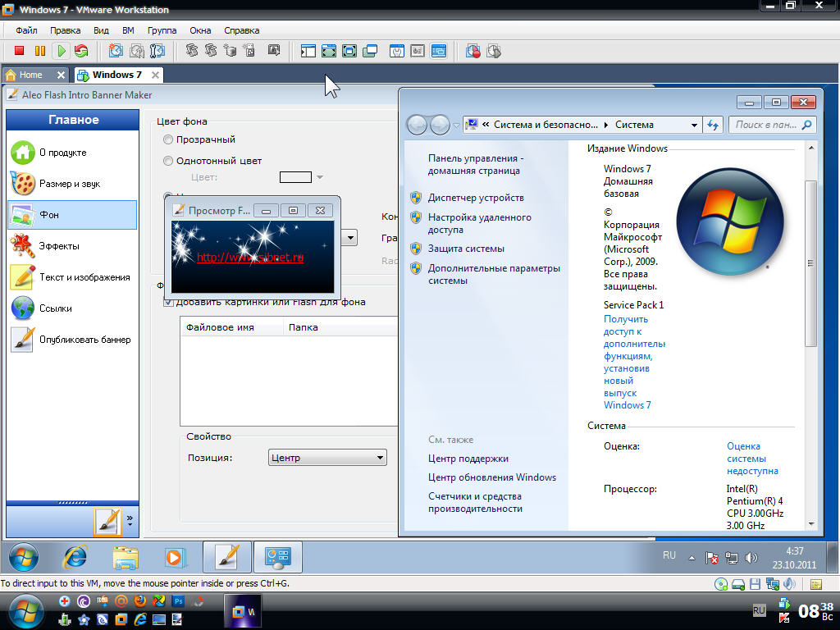Take a snapshot of the virtual machine
This screenshot has height=630, width=840.
(x=116, y=51)
